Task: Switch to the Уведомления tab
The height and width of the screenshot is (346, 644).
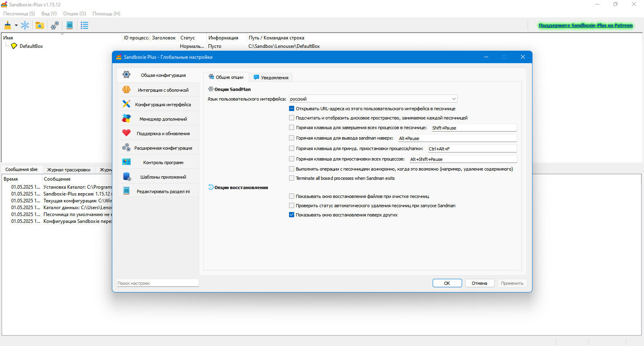Action: point(271,77)
